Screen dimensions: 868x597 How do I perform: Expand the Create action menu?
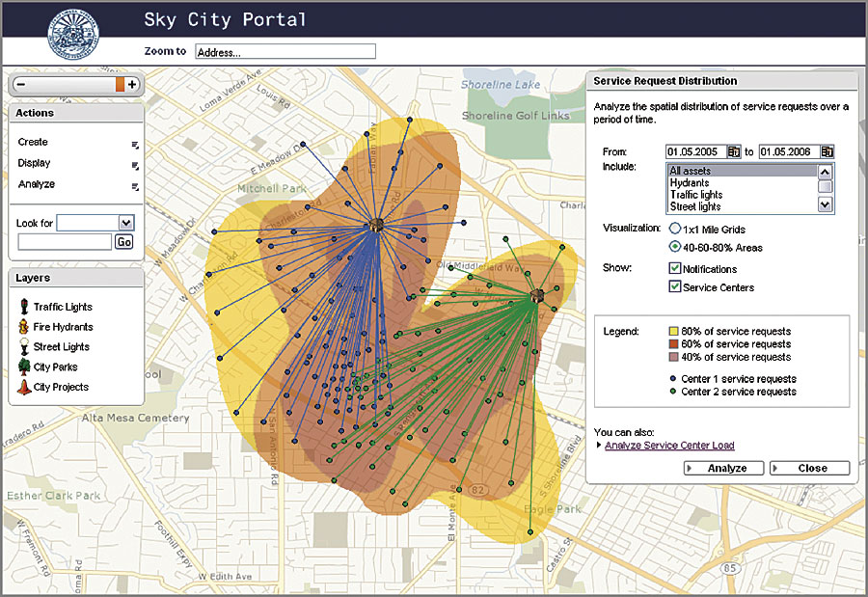pos(135,145)
